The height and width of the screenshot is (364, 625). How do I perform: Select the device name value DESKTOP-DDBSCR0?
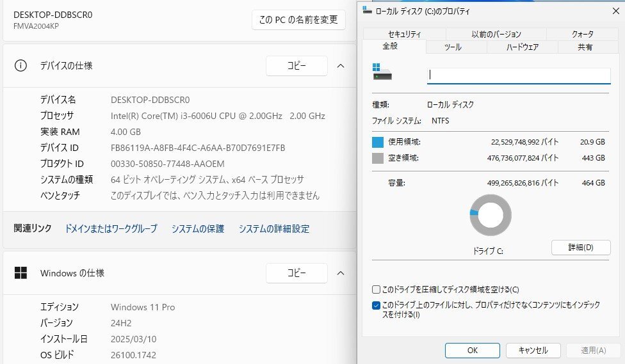pyautogui.click(x=150, y=100)
